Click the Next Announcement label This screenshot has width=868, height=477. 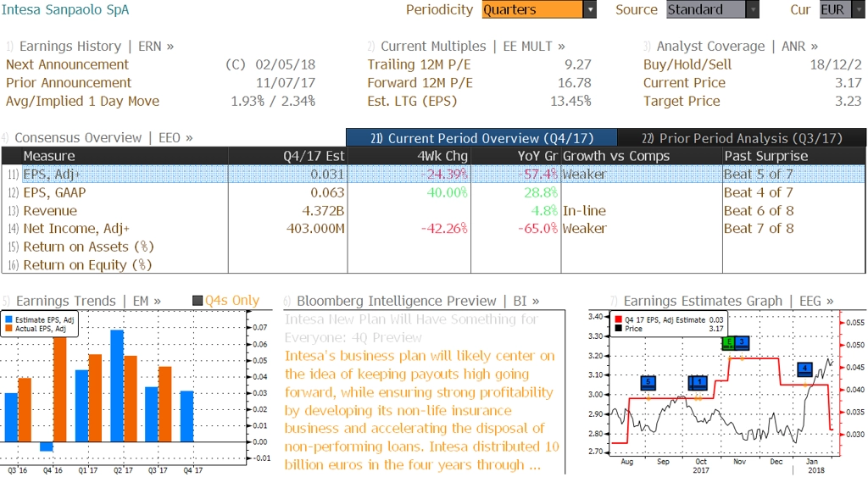68,64
